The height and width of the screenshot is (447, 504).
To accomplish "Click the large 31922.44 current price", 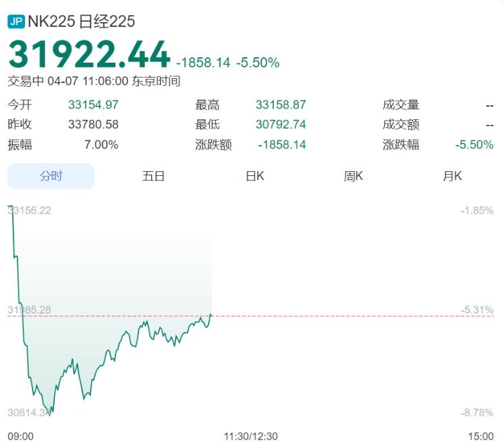I will tap(89, 55).
